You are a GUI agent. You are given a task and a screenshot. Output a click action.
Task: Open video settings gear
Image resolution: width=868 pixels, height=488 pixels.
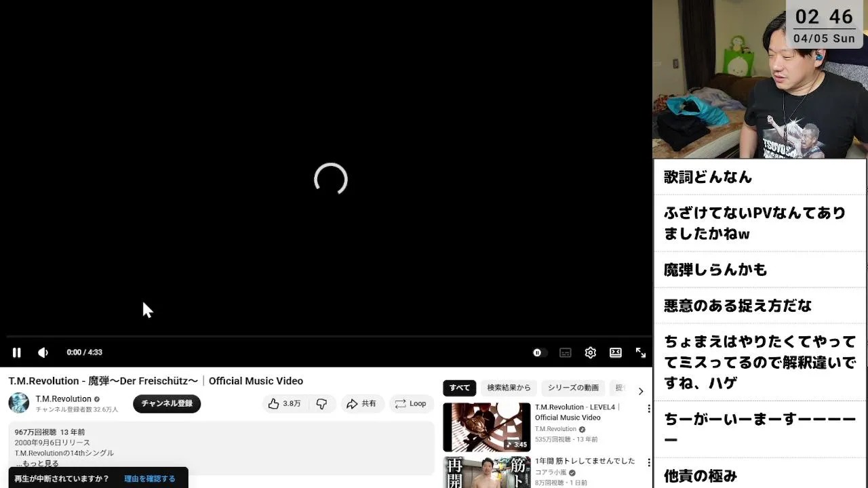591,352
